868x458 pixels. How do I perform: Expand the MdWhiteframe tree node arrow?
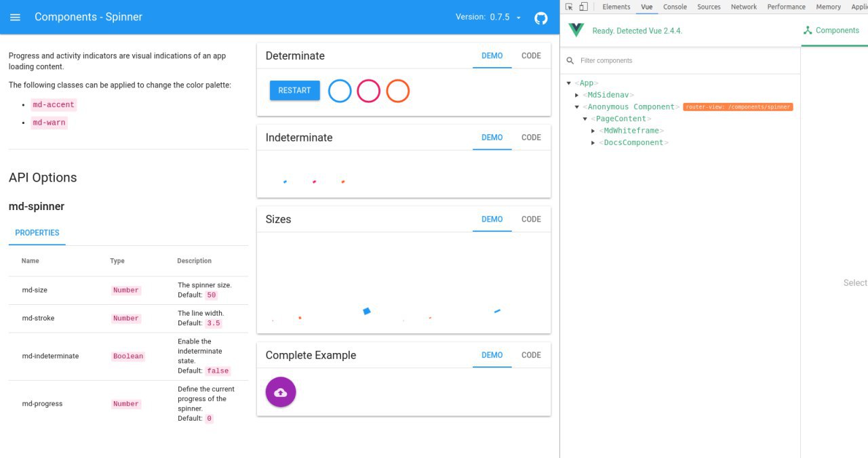point(593,131)
